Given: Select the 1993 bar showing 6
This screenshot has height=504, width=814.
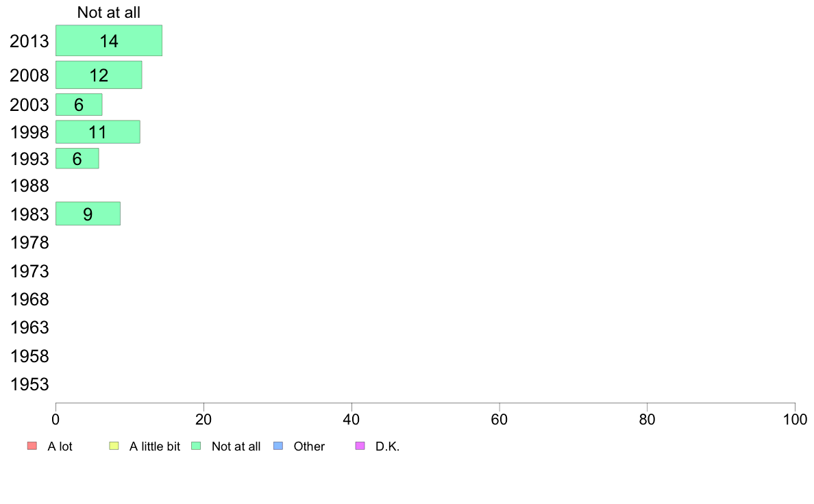Looking at the screenshot, I should pos(77,158).
